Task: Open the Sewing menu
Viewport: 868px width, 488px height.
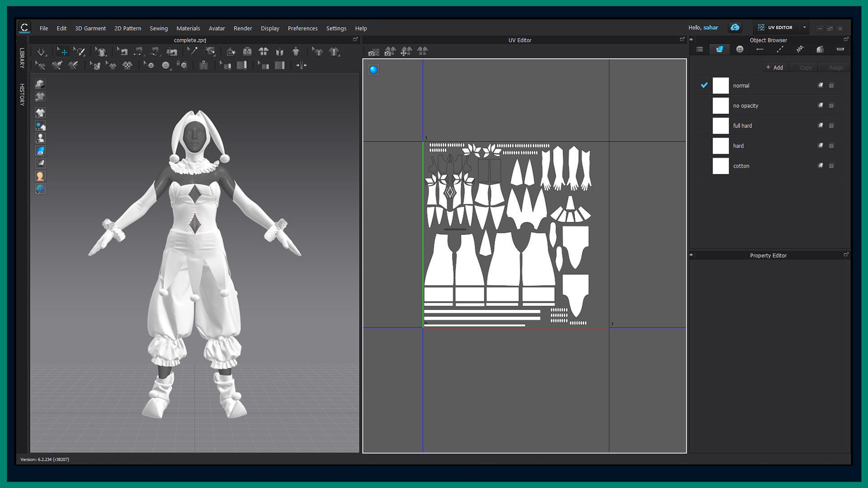Action: point(158,28)
